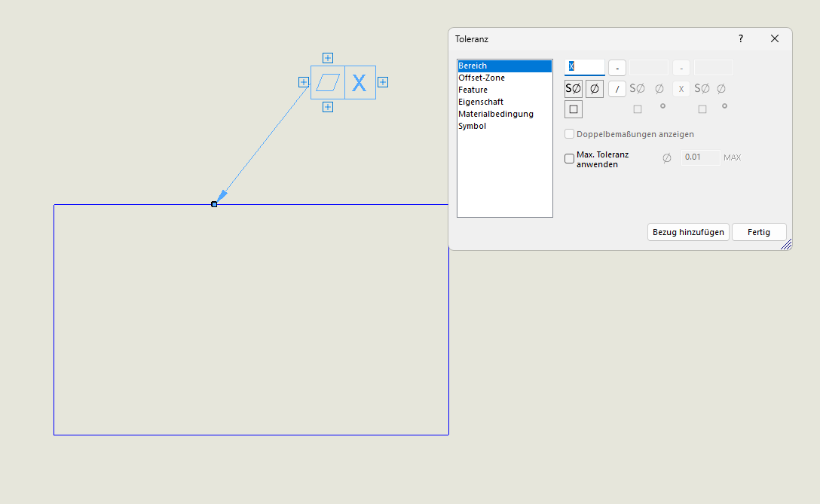Open the question mark help button
Image resolution: width=820 pixels, height=504 pixels.
point(741,38)
